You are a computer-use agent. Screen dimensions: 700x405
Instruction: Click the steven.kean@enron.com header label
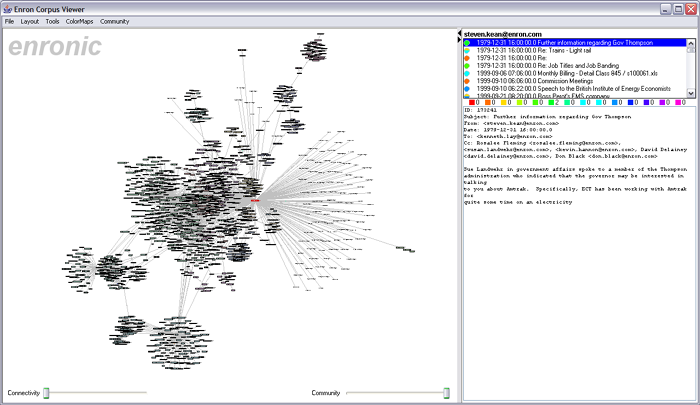tap(502, 34)
